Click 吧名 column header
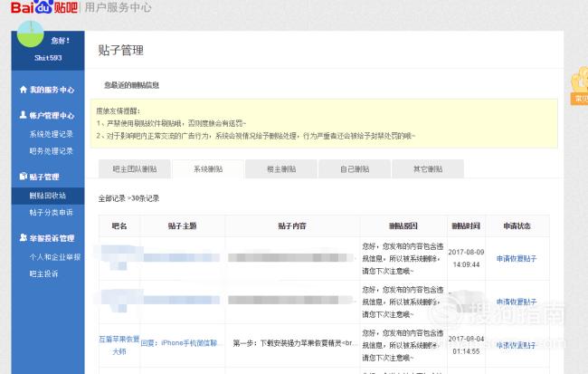 [x=119, y=225]
